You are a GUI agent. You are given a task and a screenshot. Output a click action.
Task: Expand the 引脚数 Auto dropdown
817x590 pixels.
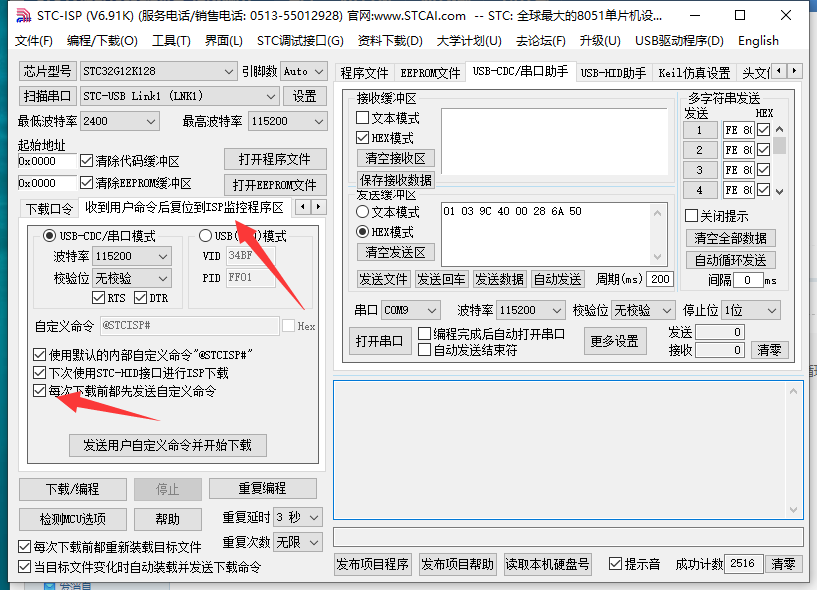304,71
